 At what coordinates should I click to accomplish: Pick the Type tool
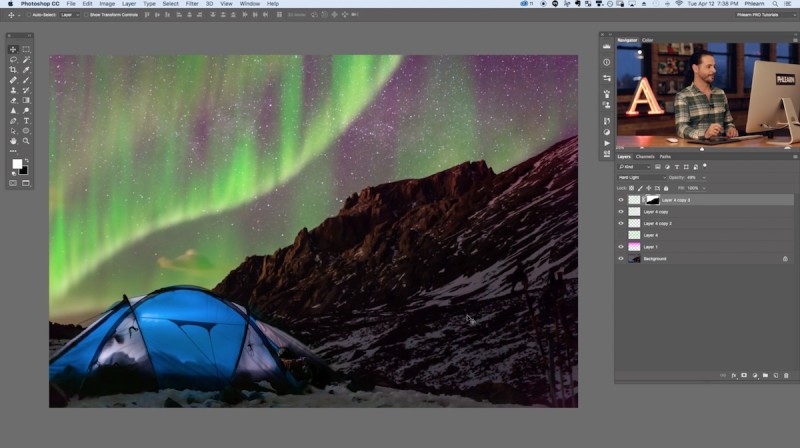coord(26,120)
